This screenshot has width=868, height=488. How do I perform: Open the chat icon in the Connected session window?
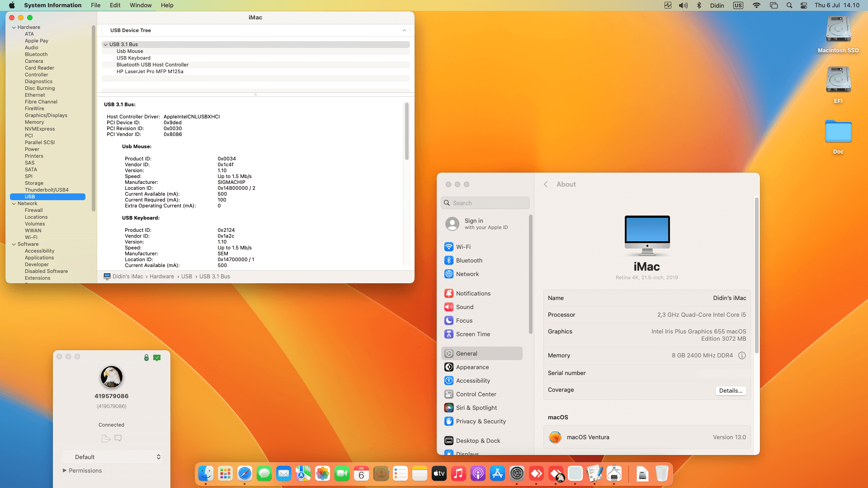118,438
